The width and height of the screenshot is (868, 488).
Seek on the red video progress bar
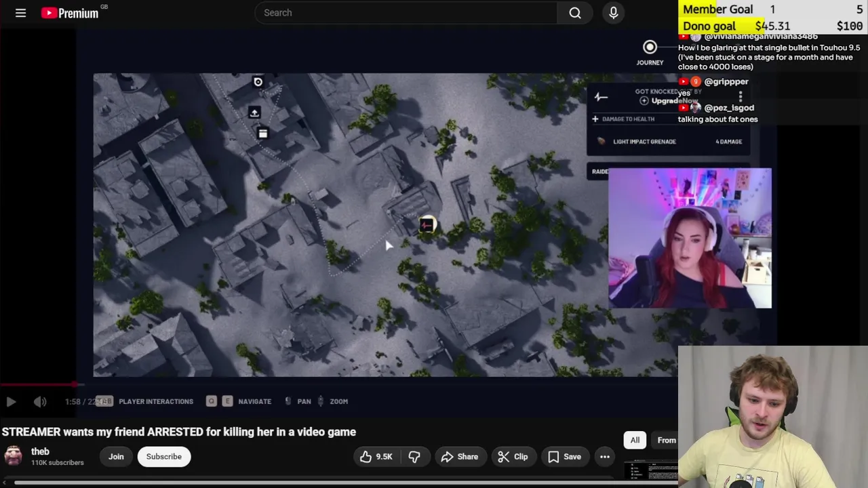pos(41,384)
